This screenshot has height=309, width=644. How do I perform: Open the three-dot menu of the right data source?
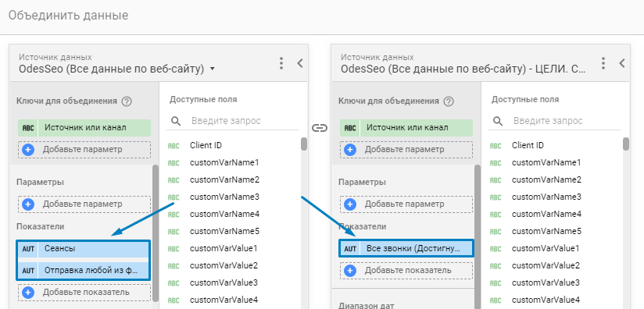click(603, 63)
